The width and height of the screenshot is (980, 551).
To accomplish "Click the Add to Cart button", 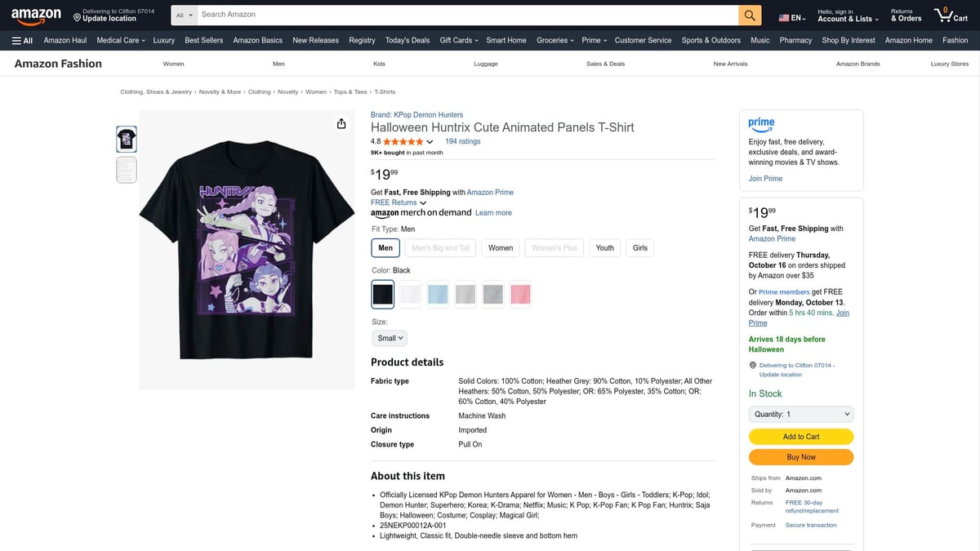I will [800, 437].
